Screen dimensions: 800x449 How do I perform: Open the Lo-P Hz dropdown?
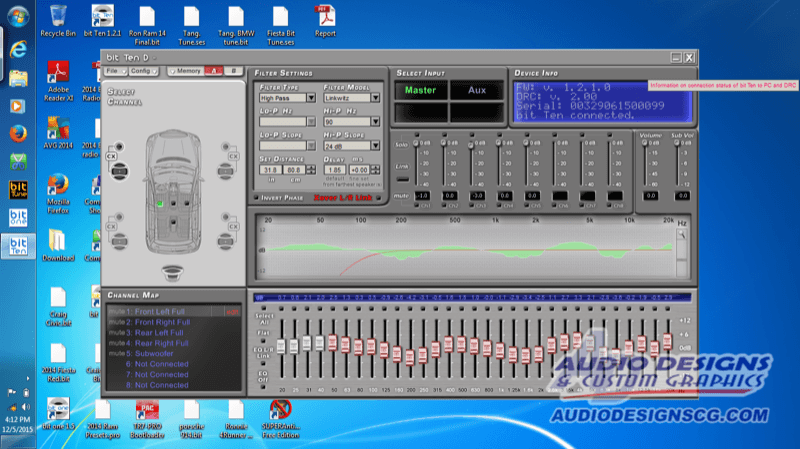[311, 121]
